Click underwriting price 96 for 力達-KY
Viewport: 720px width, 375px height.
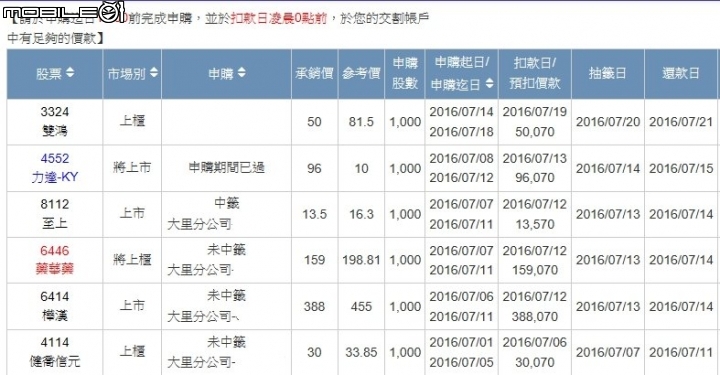pyautogui.click(x=315, y=168)
